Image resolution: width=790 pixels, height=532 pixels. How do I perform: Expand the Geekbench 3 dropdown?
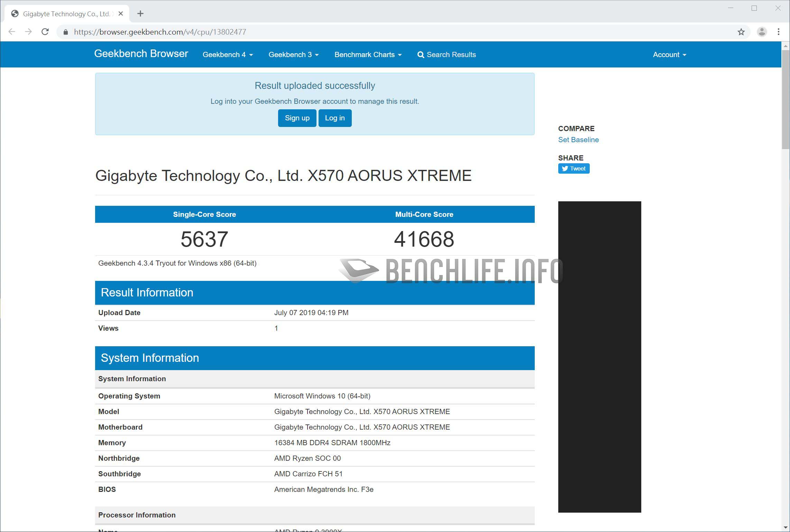pyautogui.click(x=293, y=55)
